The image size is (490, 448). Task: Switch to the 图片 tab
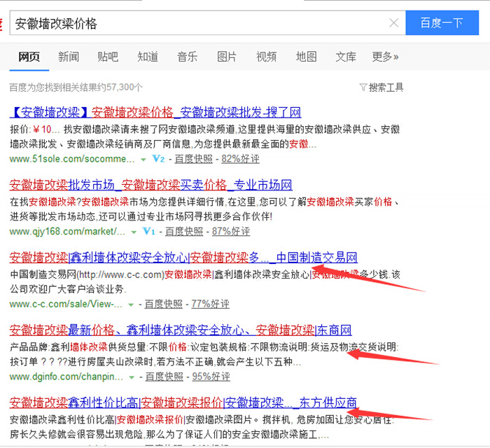pos(227,57)
